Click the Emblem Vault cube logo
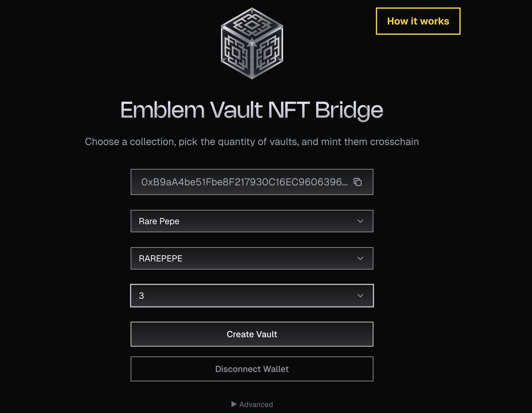532x413 pixels. [252, 43]
